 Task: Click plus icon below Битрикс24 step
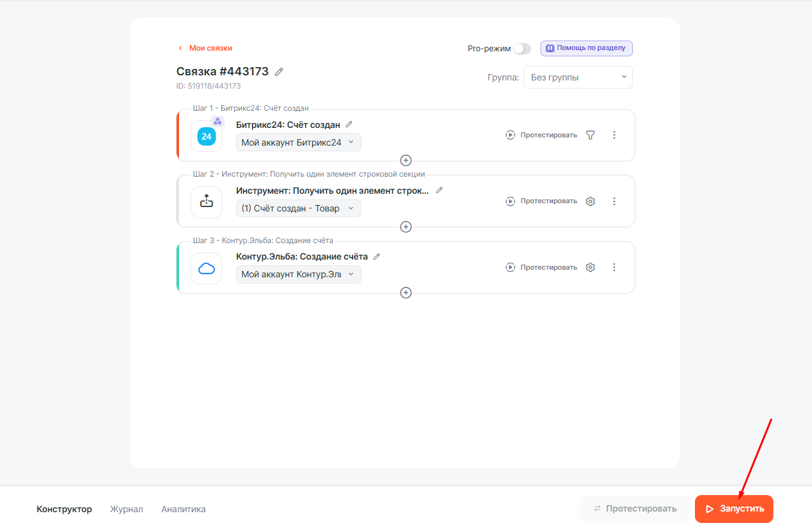[x=406, y=160]
